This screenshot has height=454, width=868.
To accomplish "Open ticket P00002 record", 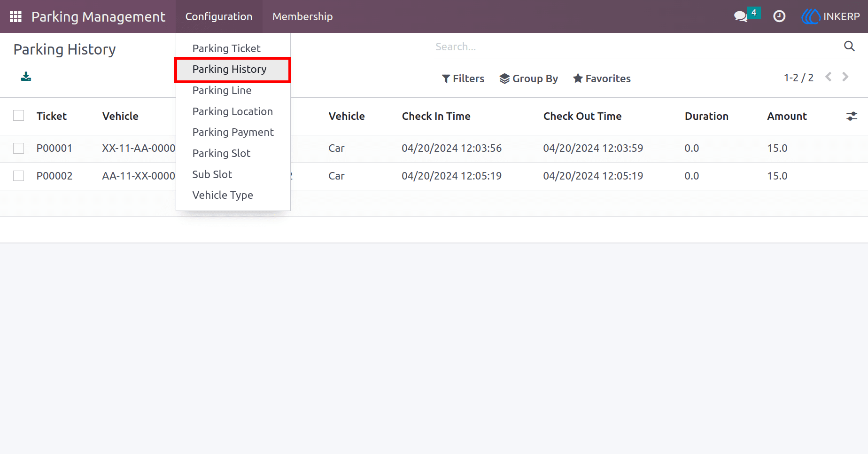I will (x=54, y=176).
